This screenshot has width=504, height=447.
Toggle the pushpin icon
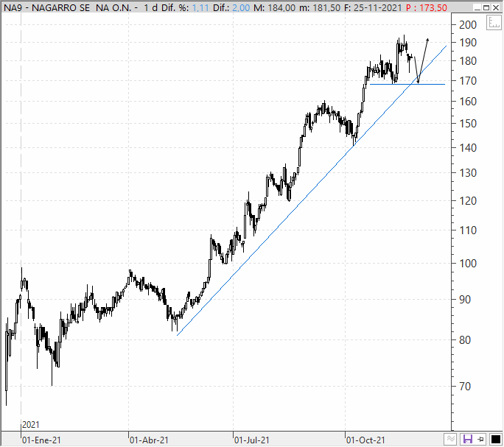pos(481,439)
